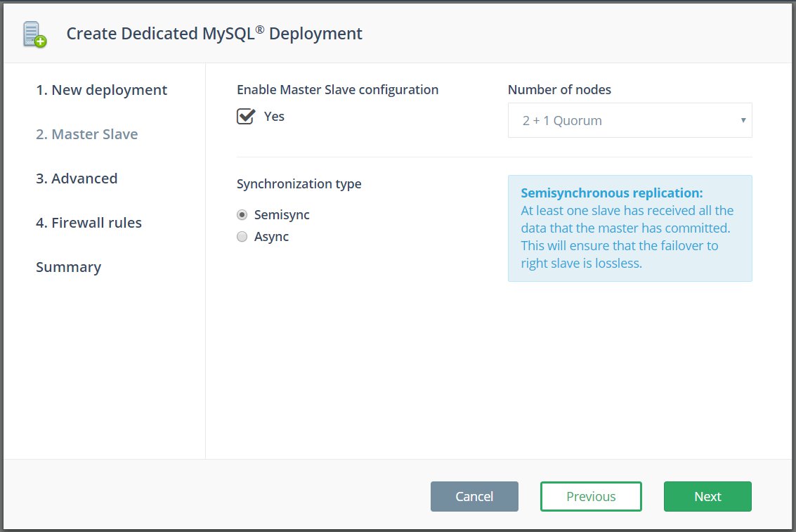This screenshot has height=532, width=796.
Task: Select step 2 Master Slave
Action: coord(87,134)
